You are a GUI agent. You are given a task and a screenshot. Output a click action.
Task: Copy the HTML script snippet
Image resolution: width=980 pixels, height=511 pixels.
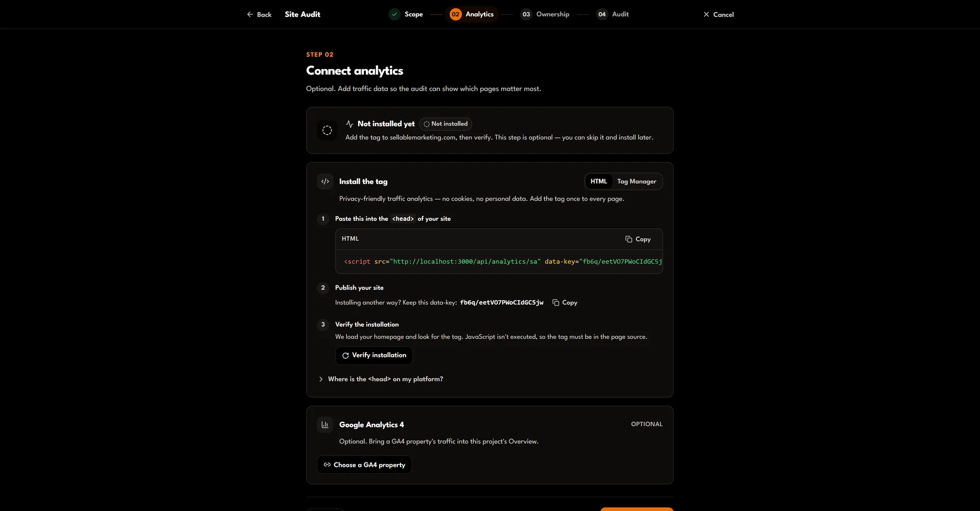coord(638,239)
